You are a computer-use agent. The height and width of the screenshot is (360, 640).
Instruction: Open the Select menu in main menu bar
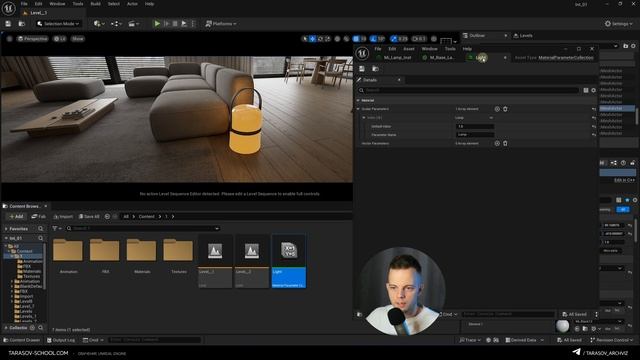(x=113, y=4)
